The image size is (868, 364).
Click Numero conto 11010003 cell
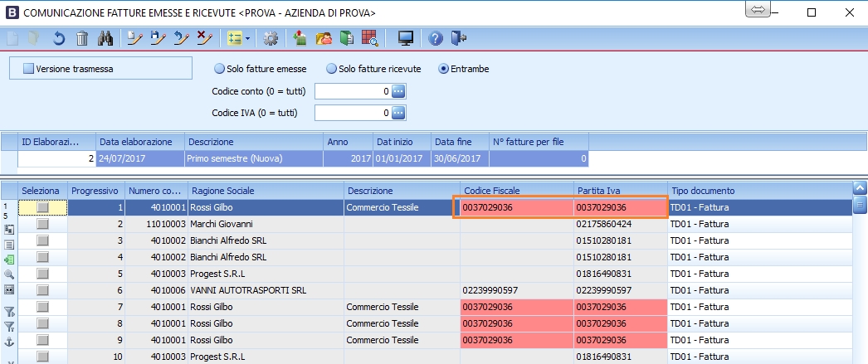[x=156, y=224]
